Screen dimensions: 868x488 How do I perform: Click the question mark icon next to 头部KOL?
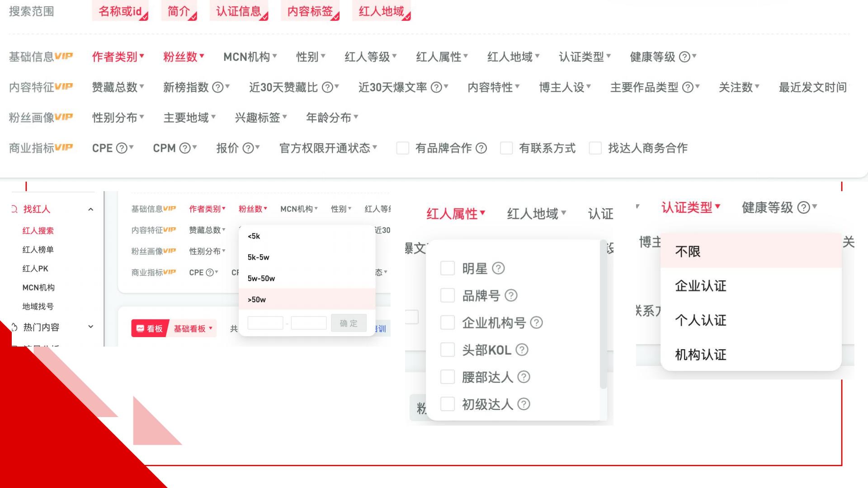(522, 350)
